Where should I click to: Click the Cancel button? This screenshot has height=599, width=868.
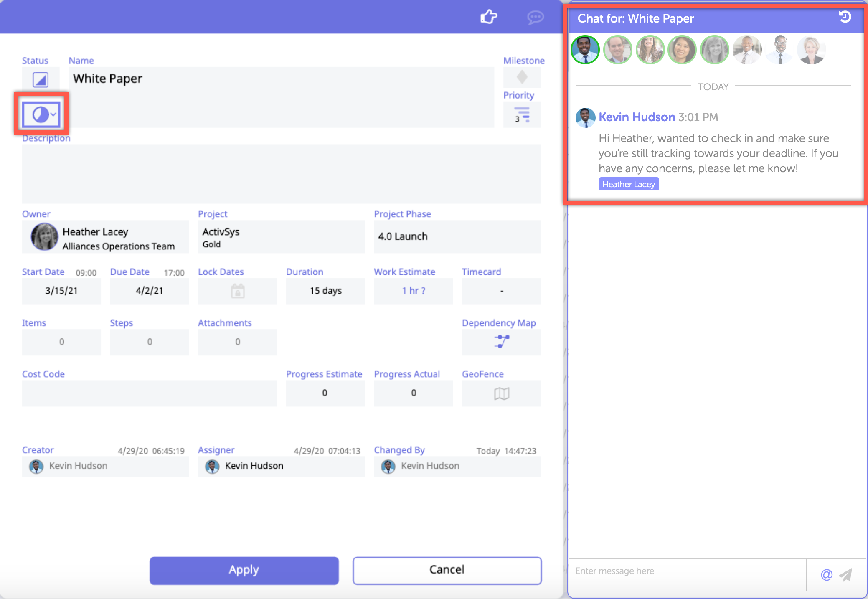[x=447, y=570]
